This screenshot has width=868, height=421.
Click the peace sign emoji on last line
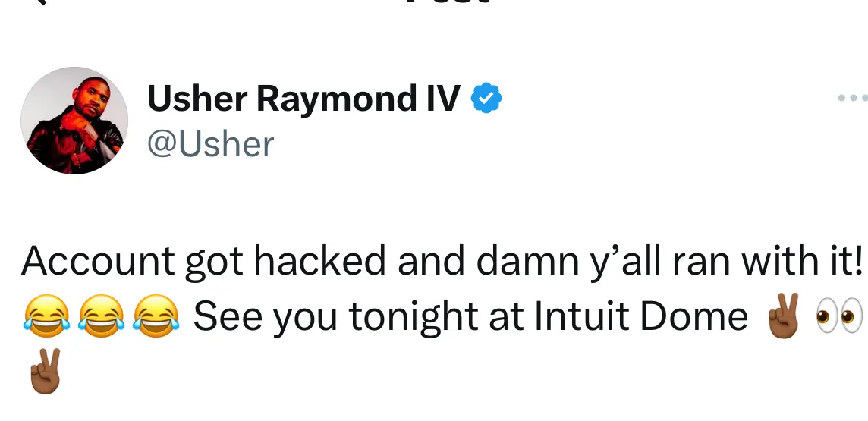pyautogui.click(x=43, y=372)
